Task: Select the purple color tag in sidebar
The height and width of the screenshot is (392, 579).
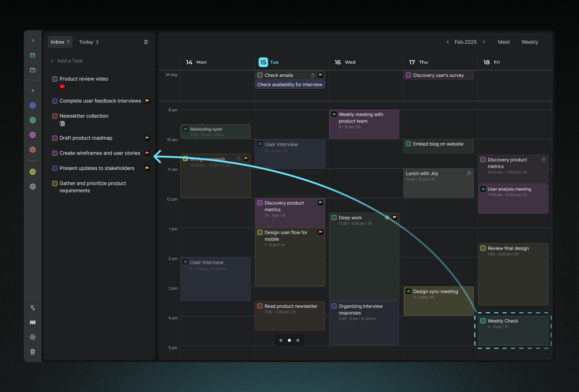Action: point(33,135)
